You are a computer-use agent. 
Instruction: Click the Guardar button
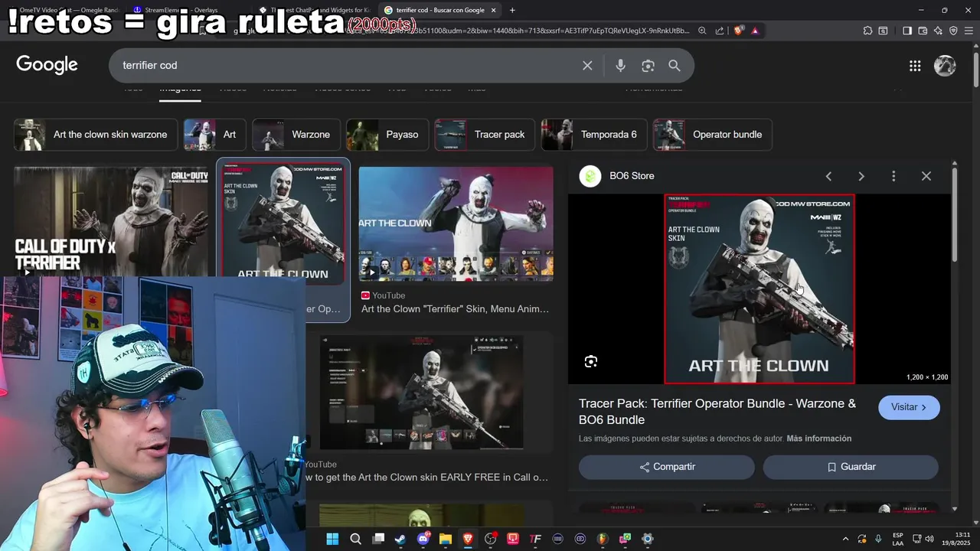pyautogui.click(x=851, y=467)
